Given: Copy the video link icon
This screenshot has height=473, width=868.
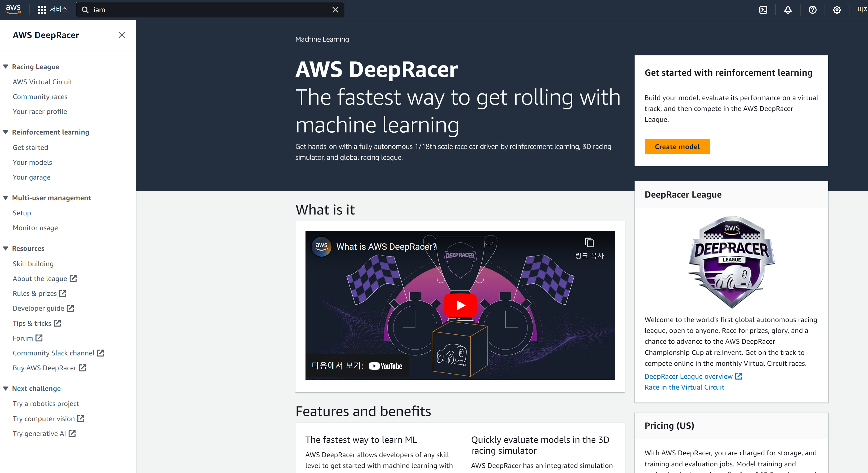Looking at the screenshot, I should pos(589,243).
